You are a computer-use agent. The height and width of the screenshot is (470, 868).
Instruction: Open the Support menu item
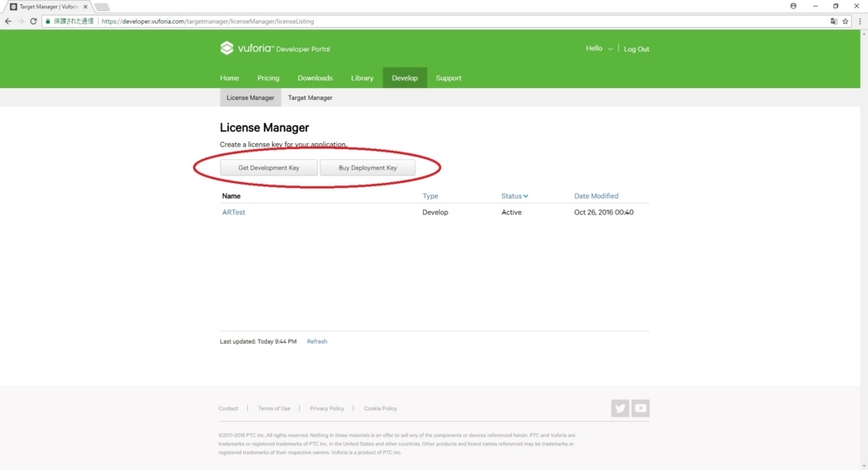point(448,78)
